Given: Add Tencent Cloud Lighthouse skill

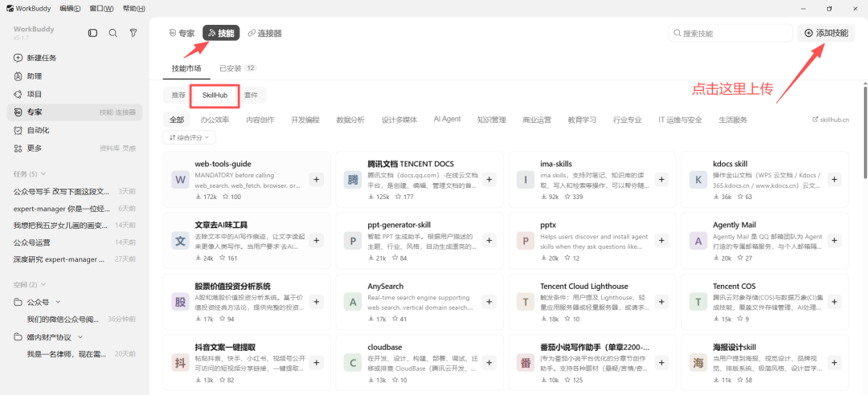Looking at the screenshot, I should click(x=661, y=302).
